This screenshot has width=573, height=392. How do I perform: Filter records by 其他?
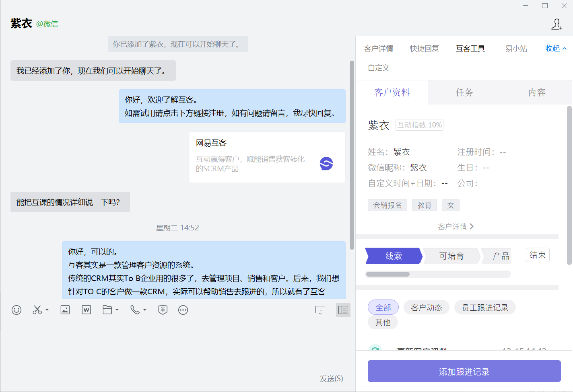coord(383,322)
